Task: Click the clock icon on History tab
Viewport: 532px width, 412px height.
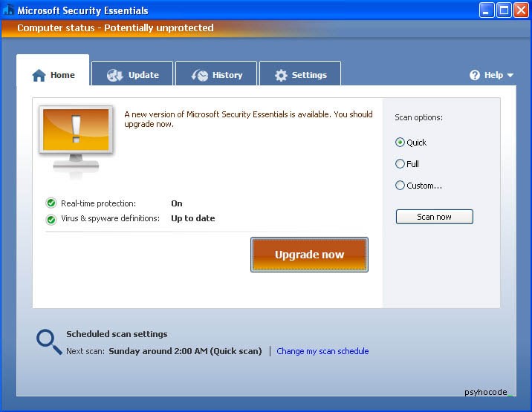Action: tap(199, 75)
